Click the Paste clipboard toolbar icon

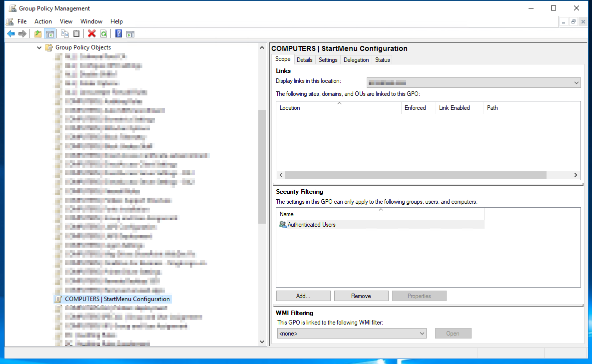76,34
